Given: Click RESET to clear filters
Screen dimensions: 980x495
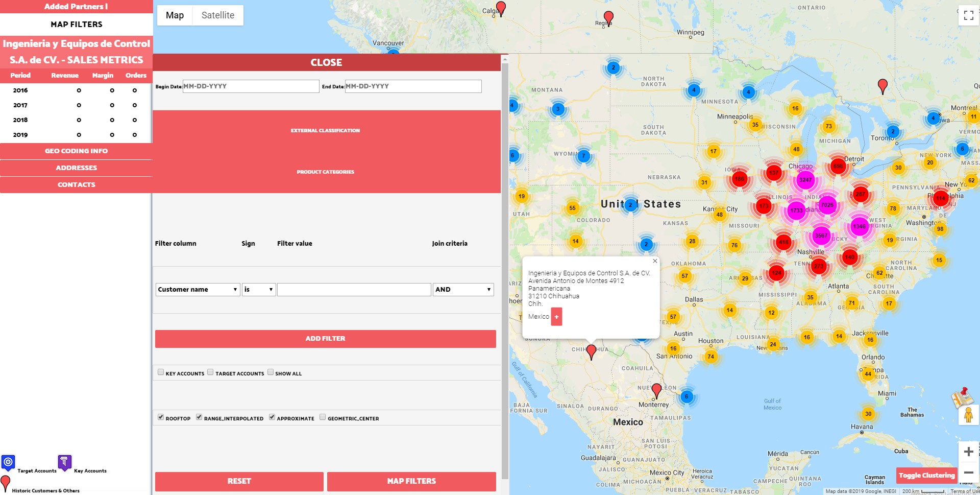Looking at the screenshot, I should tap(239, 481).
